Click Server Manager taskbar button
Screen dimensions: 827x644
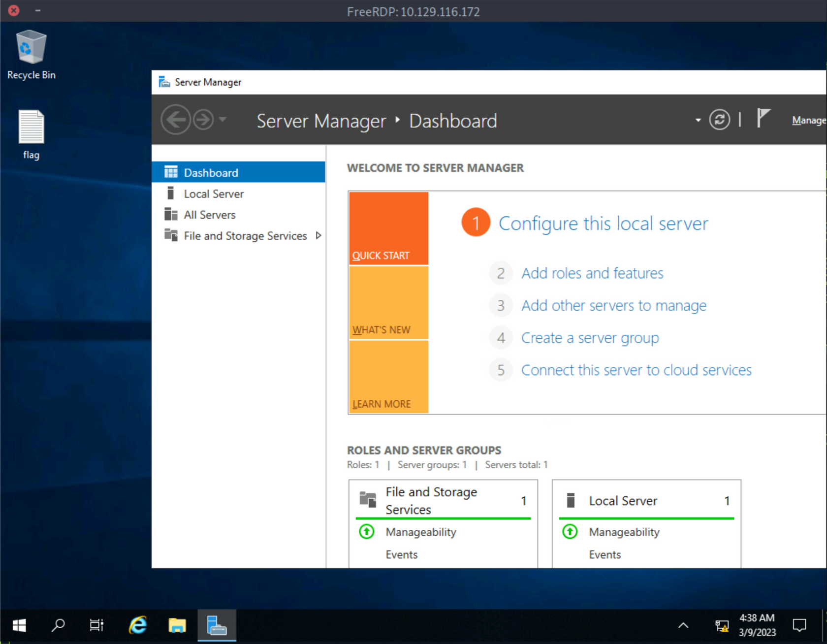pyautogui.click(x=217, y=626)
